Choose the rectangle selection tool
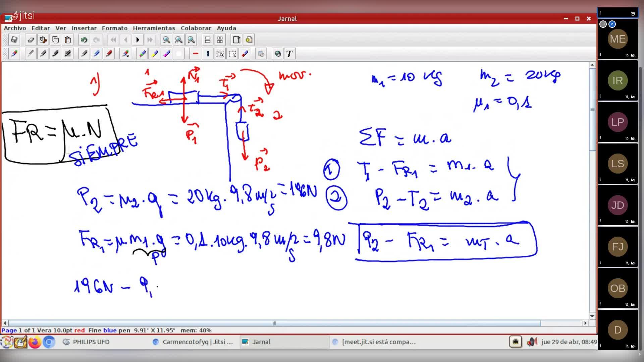This screenshot has width=644, height=362. 220,54
